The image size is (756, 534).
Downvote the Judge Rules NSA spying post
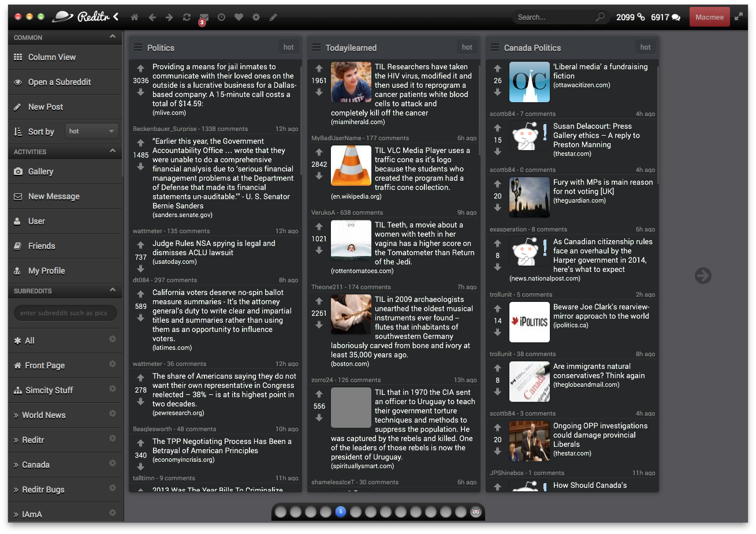point(140,268)
